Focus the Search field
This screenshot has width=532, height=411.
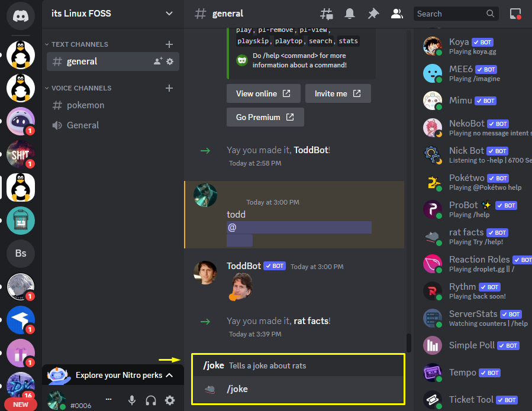[x=456, y=14]
